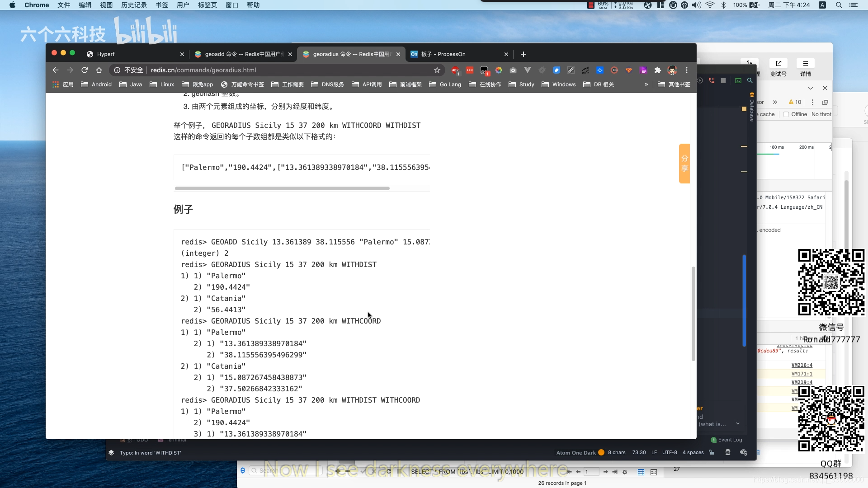Open the Extensions puzzle menu

click(x=657, y=70)
